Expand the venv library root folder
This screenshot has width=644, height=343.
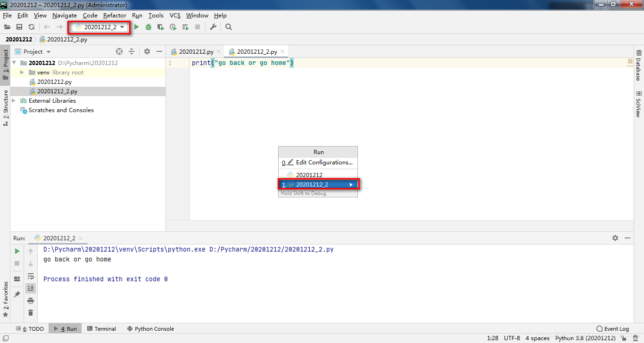point(22,72)
